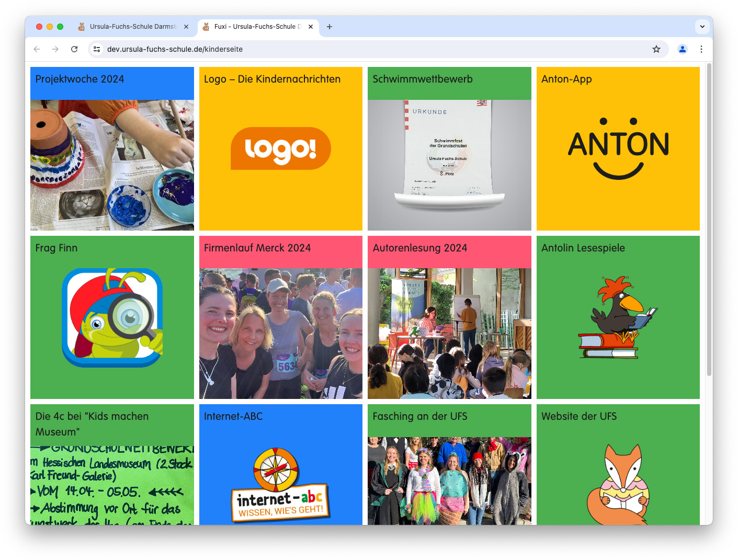Open the Firmenlauf runners group selfie photo
Screen dimensions: 738x560
click(x=281, y=334)
